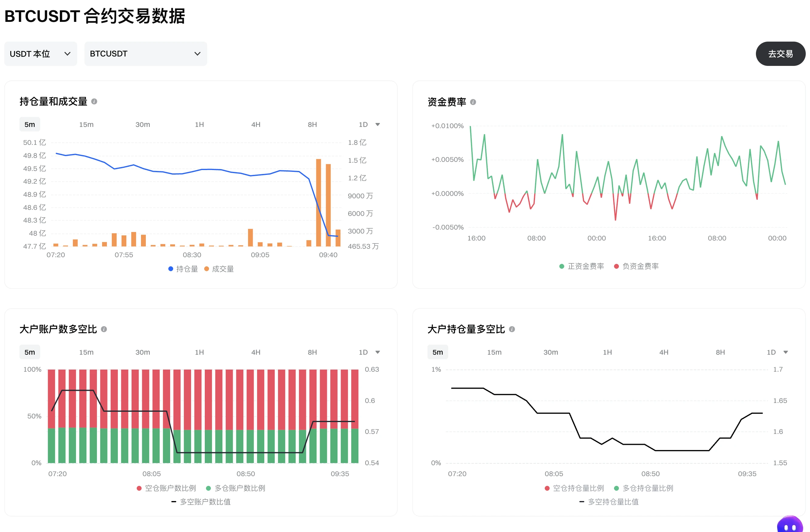The image size is (810, 532).
Task: Select 5m interval in 大户持仓量多空比 chart
Action: tap(438, 352)
